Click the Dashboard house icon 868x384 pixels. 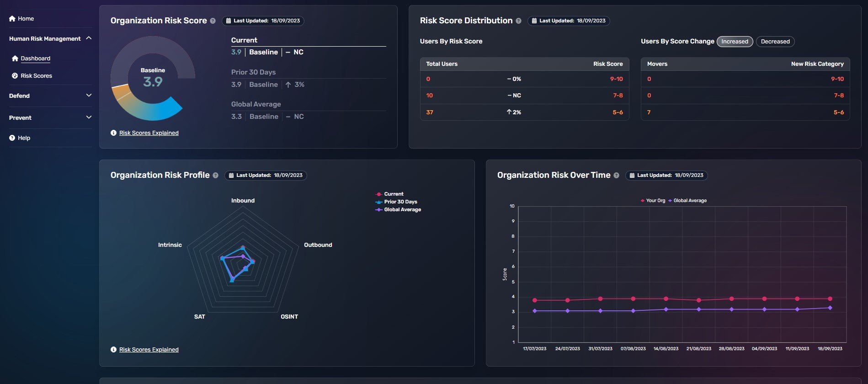[15, 59]
